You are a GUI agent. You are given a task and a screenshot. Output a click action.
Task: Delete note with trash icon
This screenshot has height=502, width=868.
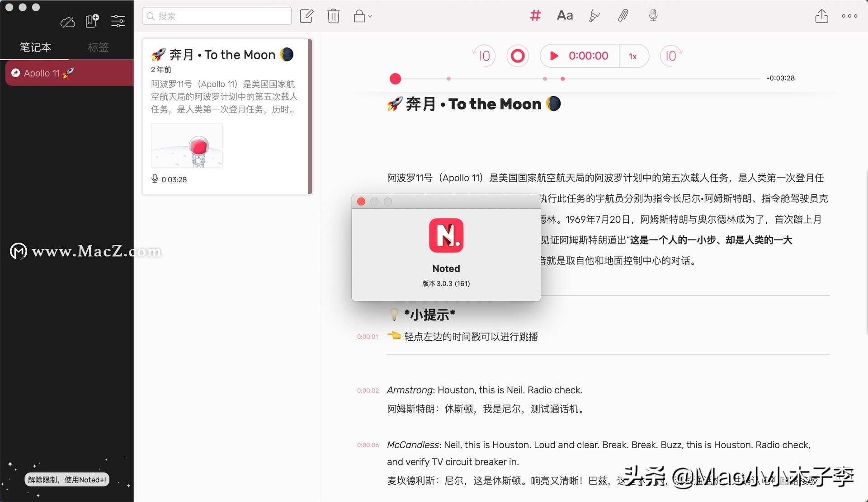pos(333,16)
